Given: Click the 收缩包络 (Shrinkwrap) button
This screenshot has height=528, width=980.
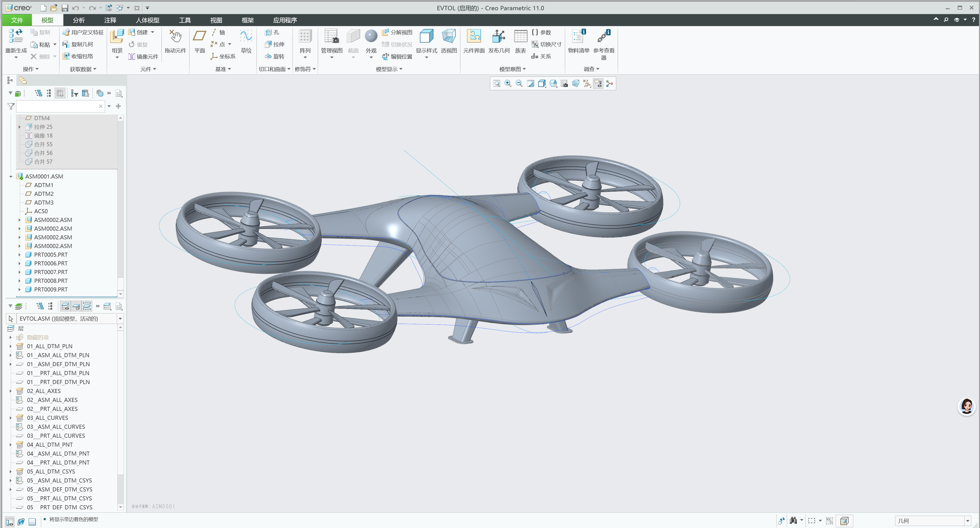Looking at the screenshot, I should 78,56.
